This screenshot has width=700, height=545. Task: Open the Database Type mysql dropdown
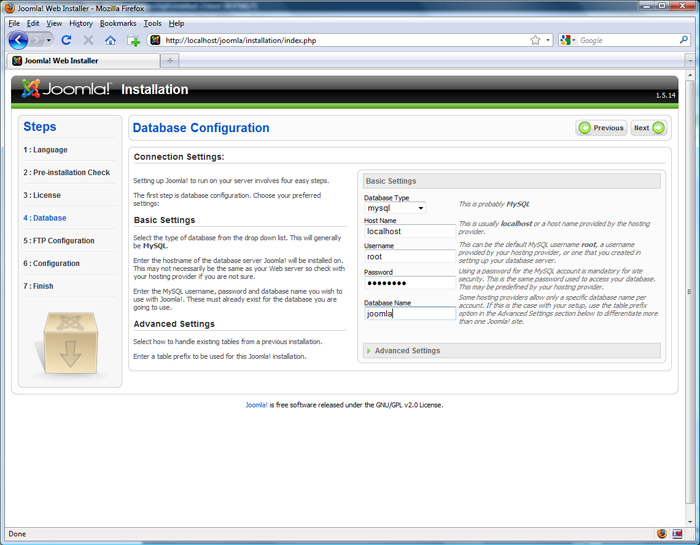coord(395,208)
